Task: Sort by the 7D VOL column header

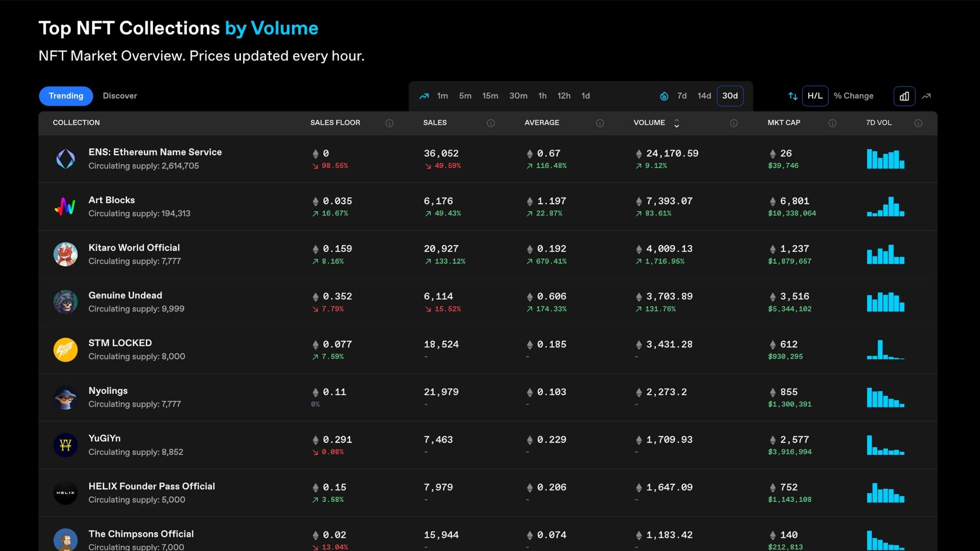Action: pyautogui.click(x=879, y=123)
